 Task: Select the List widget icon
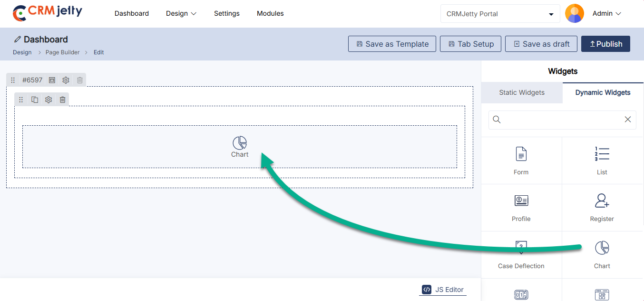point(602,154)
